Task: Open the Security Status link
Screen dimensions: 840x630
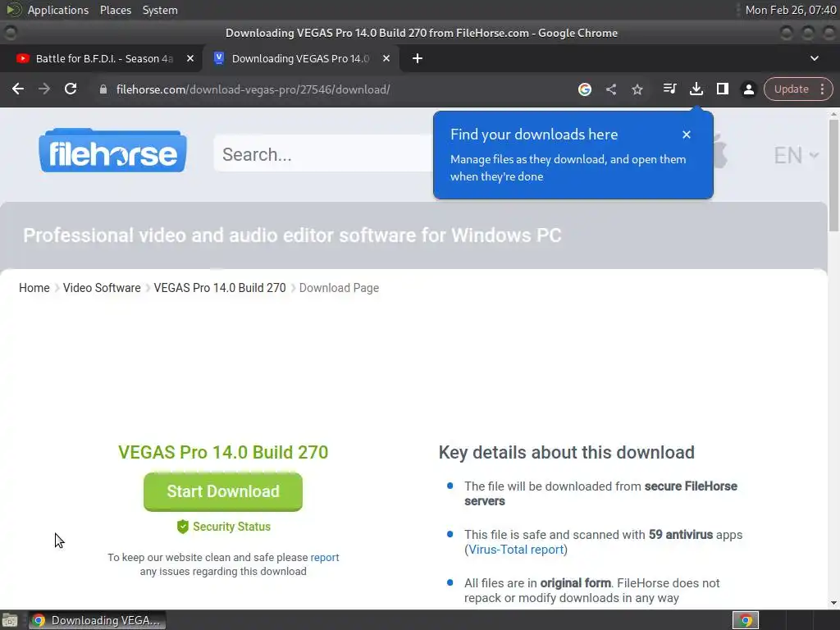Action: (231, 527)
